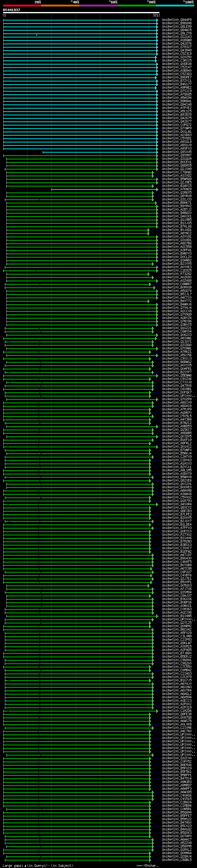Click the red ~20% identity legend segment
The image size is (197, 868).
22,6
